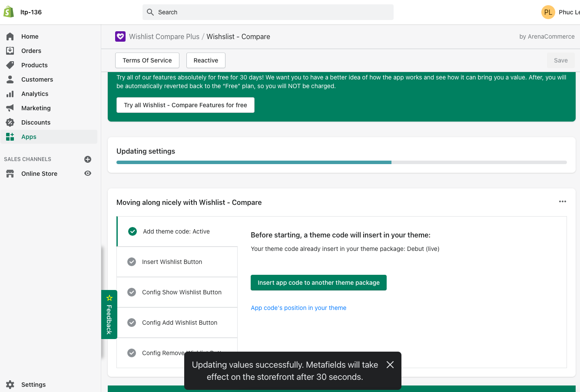Click the Analytics bar chart icon
580x392 pixels.
tap(10, 94)
